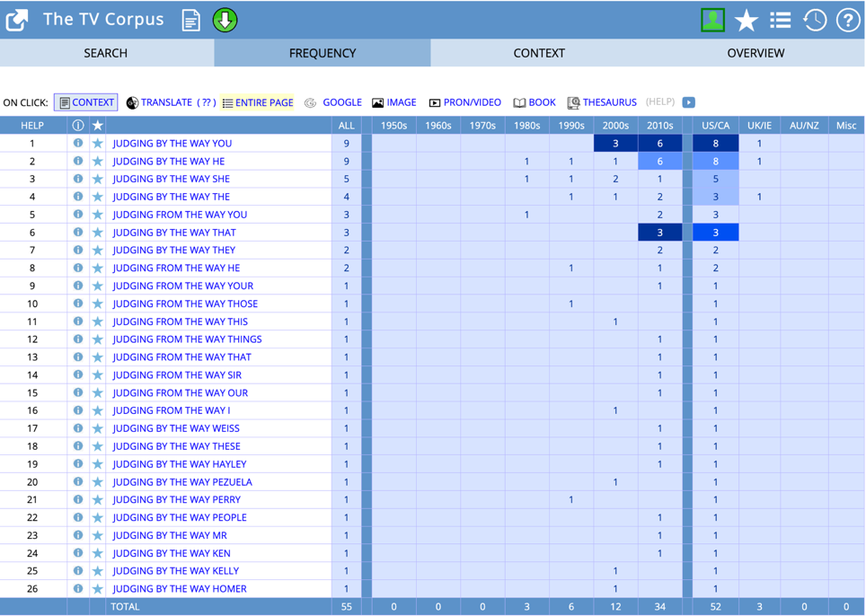Screen dimensions: 866x616
Task: Click star icon for JUDGING BY THE WAY THAT
Action: coord(98,233)
